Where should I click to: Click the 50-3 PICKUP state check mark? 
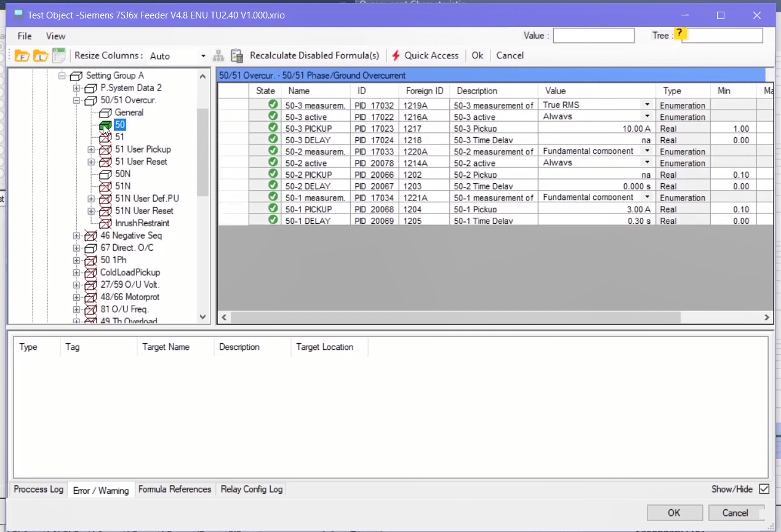(273, 129)
